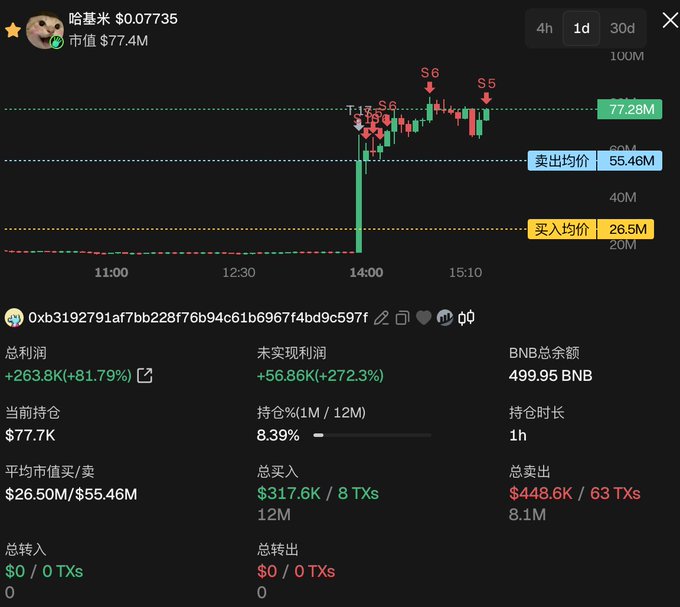Click the total profit value +263.8K

coord(68,375)
